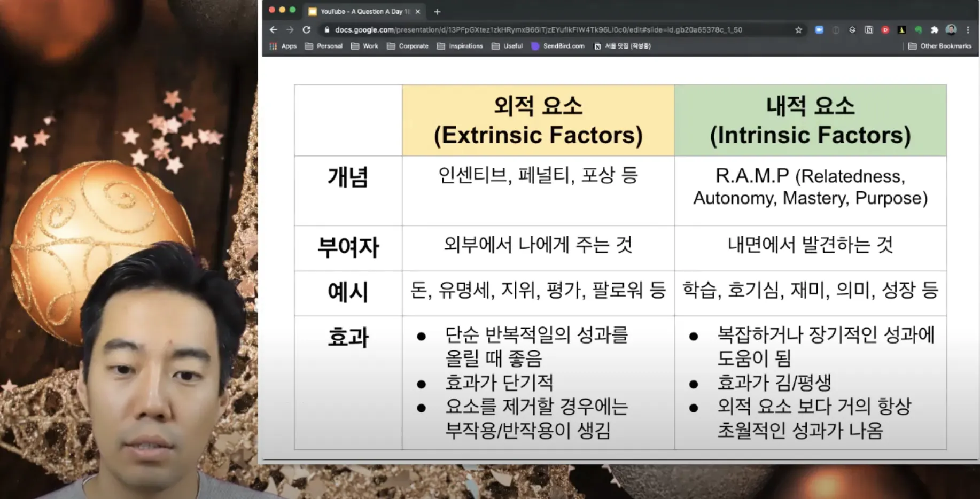Open the Chrome extensions puzzle icon
Viewport: 980px width, 499px height.
point(935,30)
